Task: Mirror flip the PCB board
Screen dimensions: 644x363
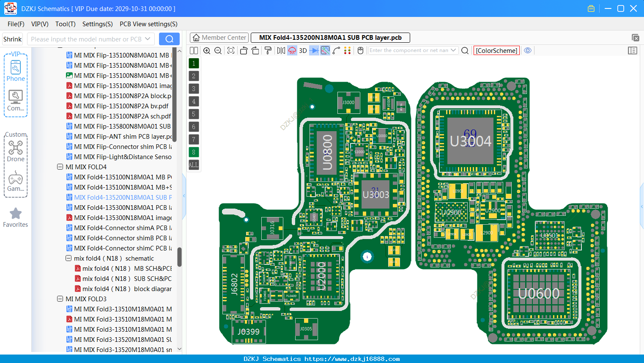Action: (x=281, y=51)
